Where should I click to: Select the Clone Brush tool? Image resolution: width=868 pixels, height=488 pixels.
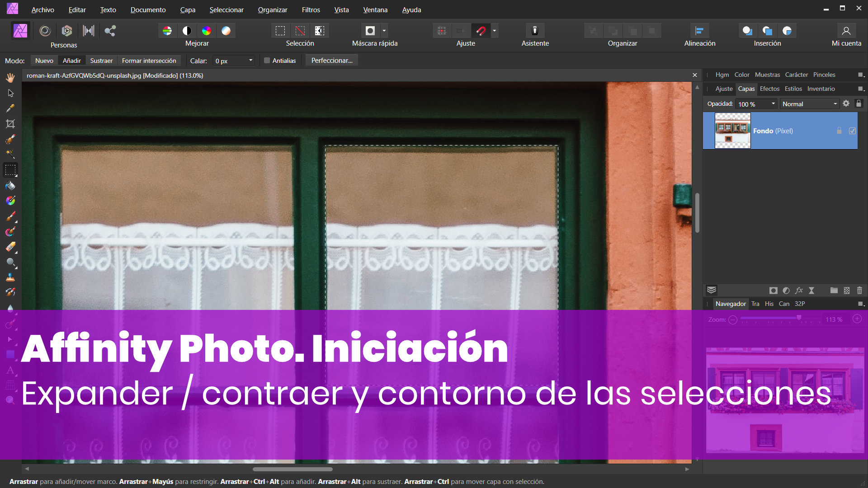tap(10, 278)
